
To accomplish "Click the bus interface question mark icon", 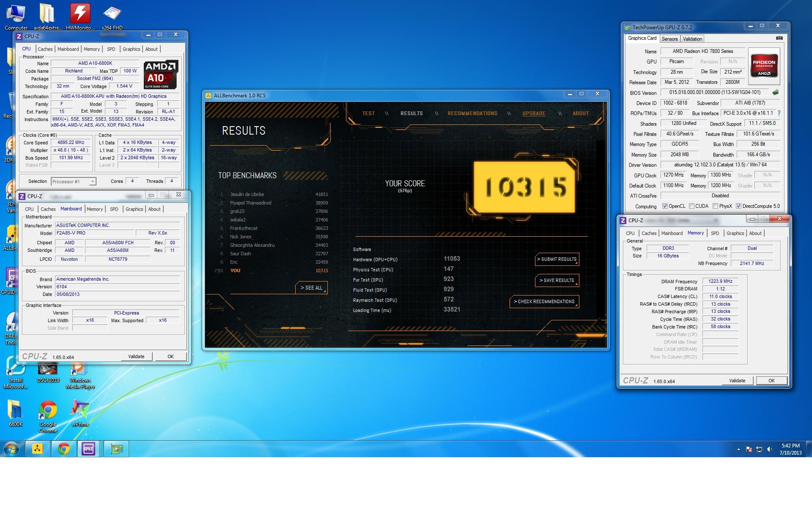I will pos(779,113).
